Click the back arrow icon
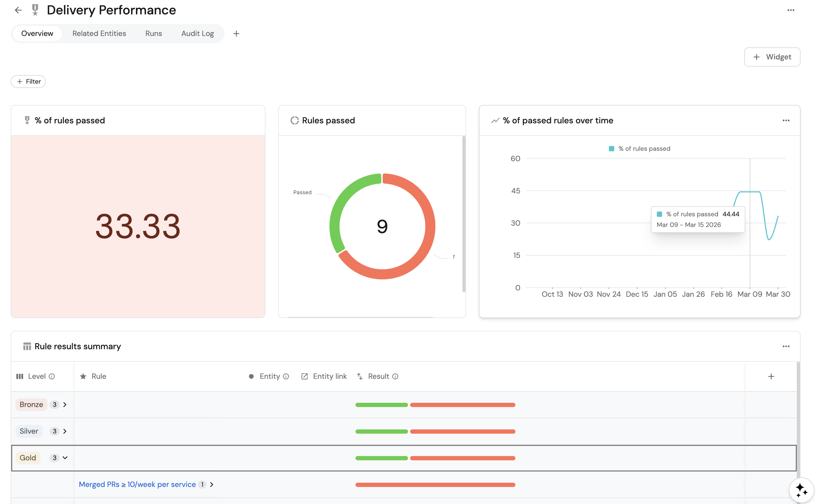816x504 pixels. click(18, 10)
